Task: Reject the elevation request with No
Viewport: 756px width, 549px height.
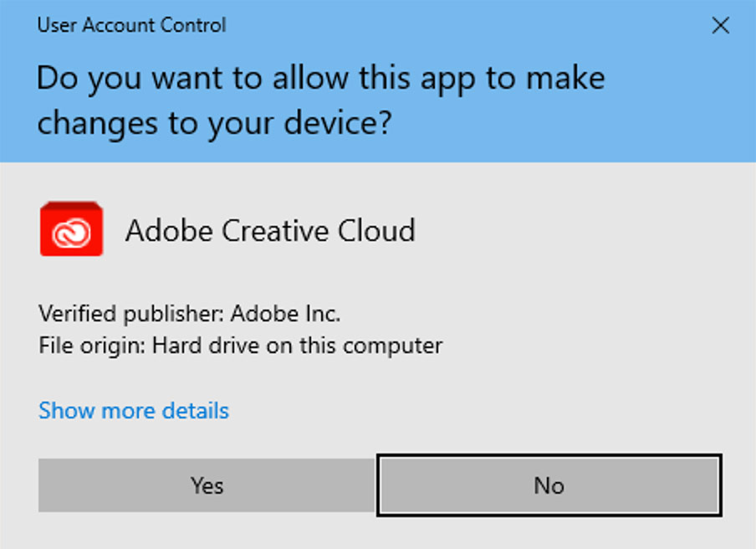Action: coord(549,485)
